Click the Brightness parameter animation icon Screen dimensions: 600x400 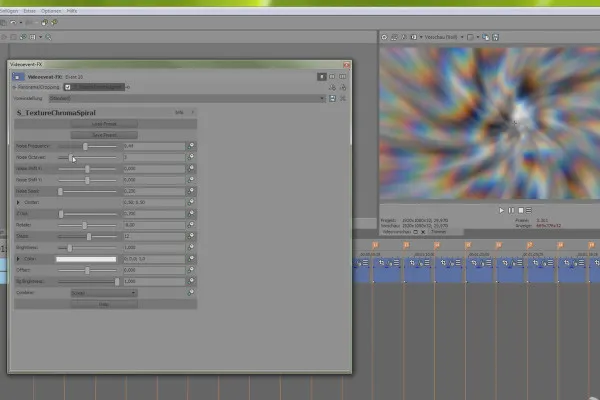(x=191, y=247)
